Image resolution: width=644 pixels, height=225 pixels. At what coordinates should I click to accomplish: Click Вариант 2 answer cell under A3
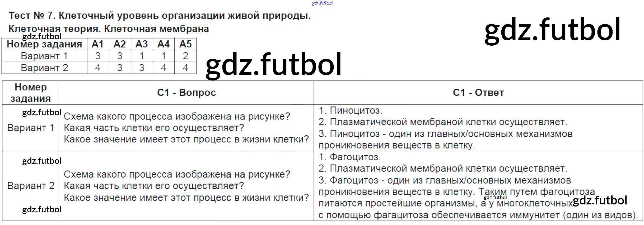[x=142, y=68]
